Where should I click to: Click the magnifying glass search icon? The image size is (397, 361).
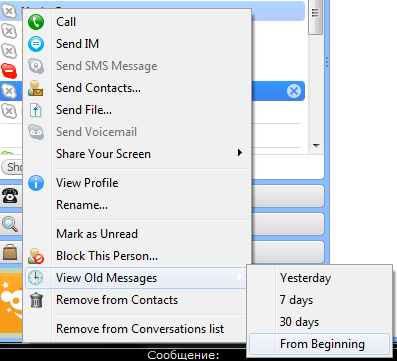(x=10, y=224)
